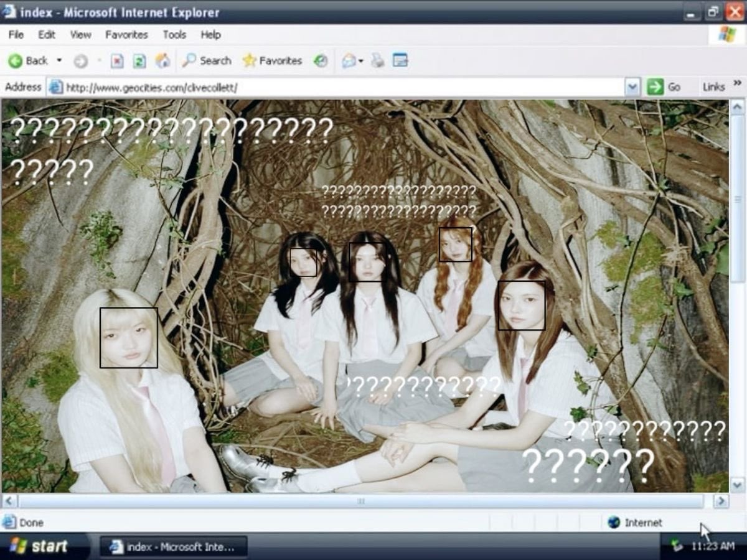
Task: Refresh the page using the Refresh icon
Action: pyautogui.click(x=139, y=61)
